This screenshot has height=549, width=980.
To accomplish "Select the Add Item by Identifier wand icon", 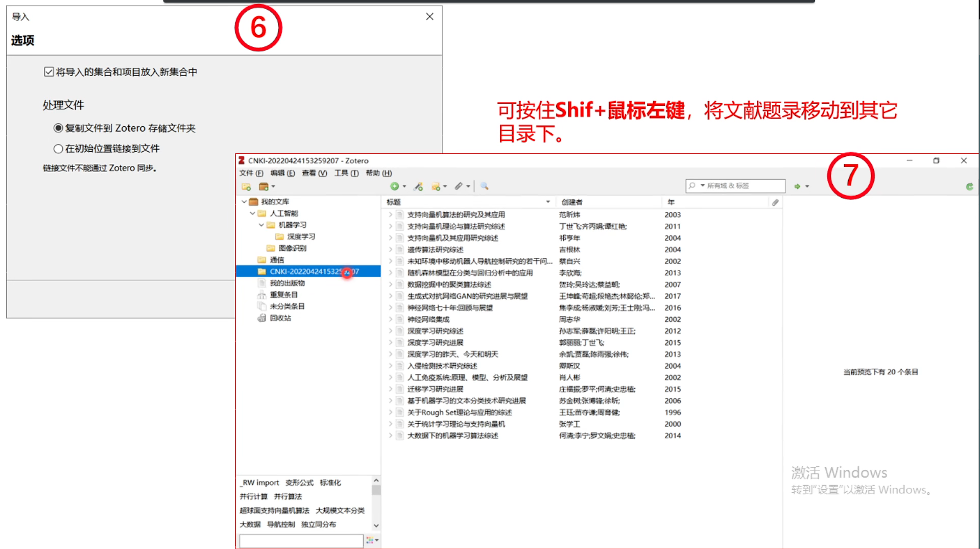I will (x=418, y=186).
